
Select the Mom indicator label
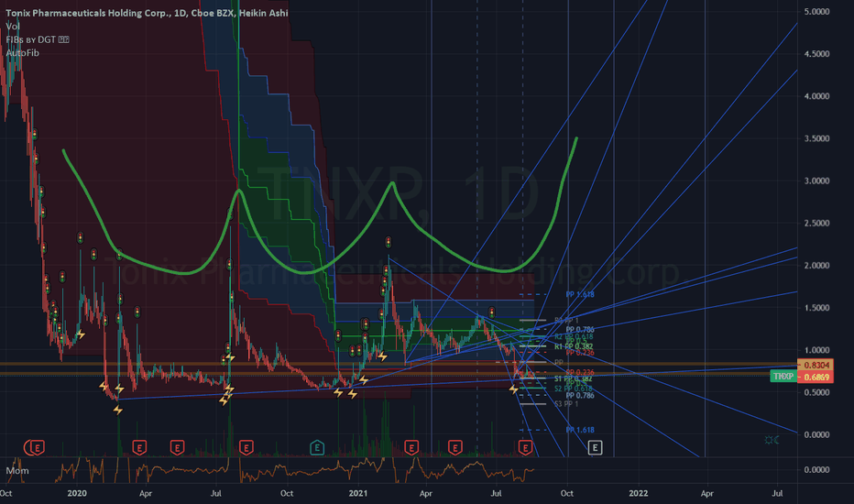pyautogui.click(x=17, y=470)
